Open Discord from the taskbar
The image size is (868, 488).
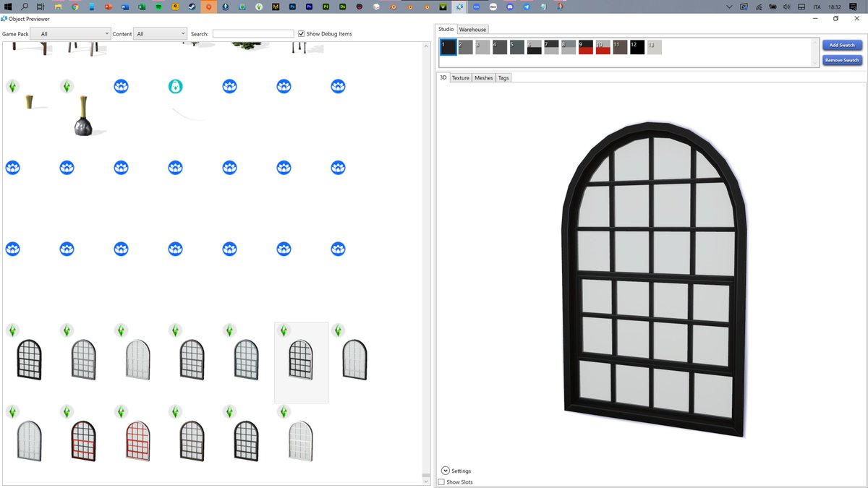tap(510, 7)
